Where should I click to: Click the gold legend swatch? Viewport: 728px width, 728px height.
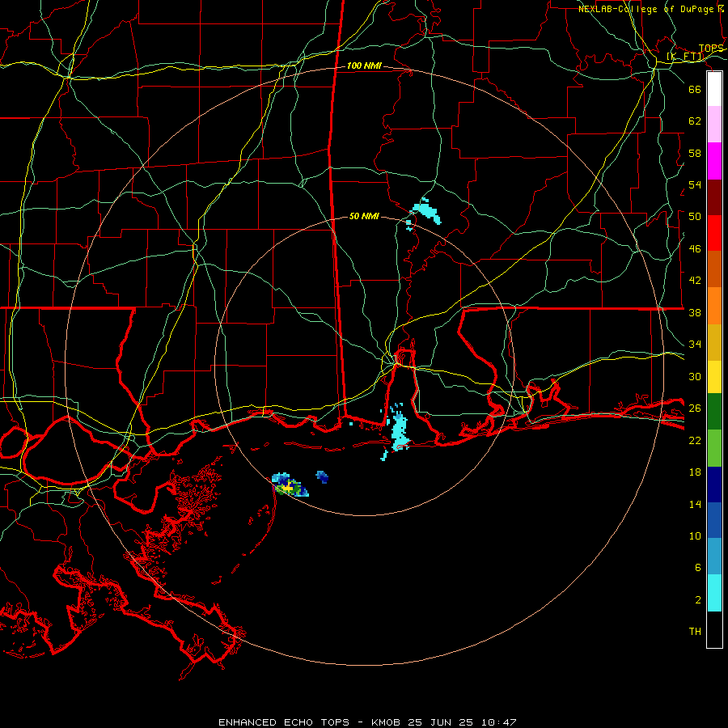(714, 342)
